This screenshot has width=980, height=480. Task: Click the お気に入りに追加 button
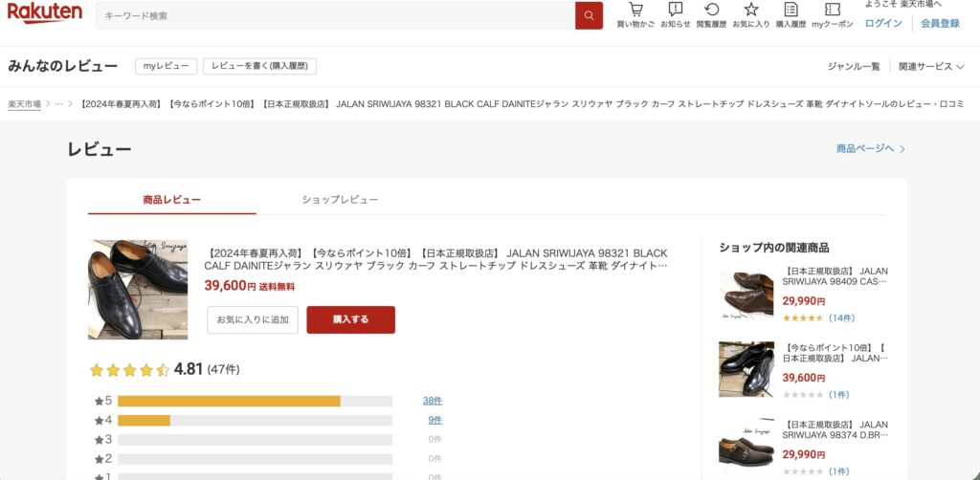pos(253,319)
